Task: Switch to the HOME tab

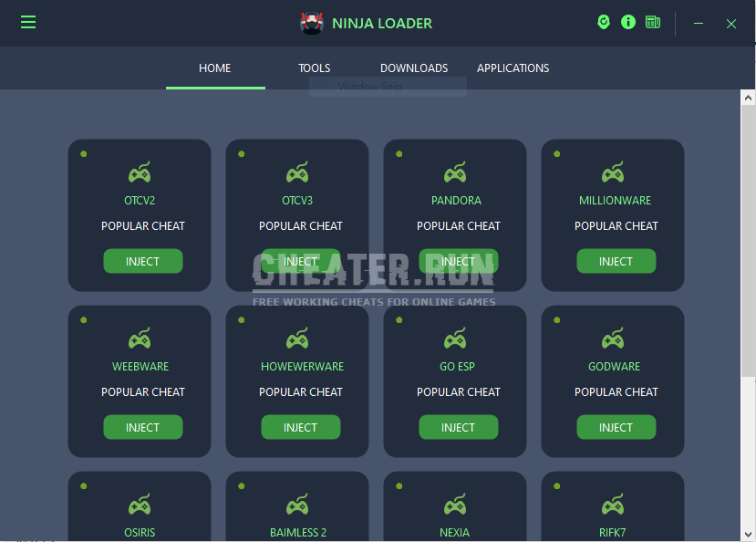Action: click(x=215, y=68)
